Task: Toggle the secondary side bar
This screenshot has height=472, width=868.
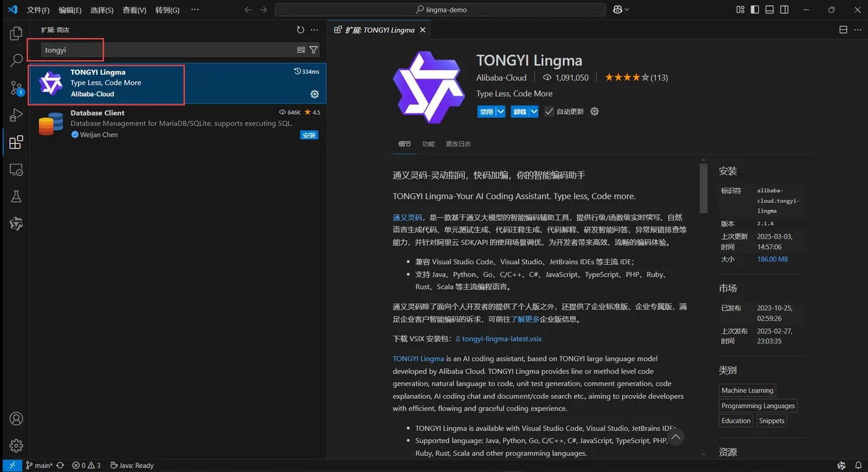Action: point(784,10)
